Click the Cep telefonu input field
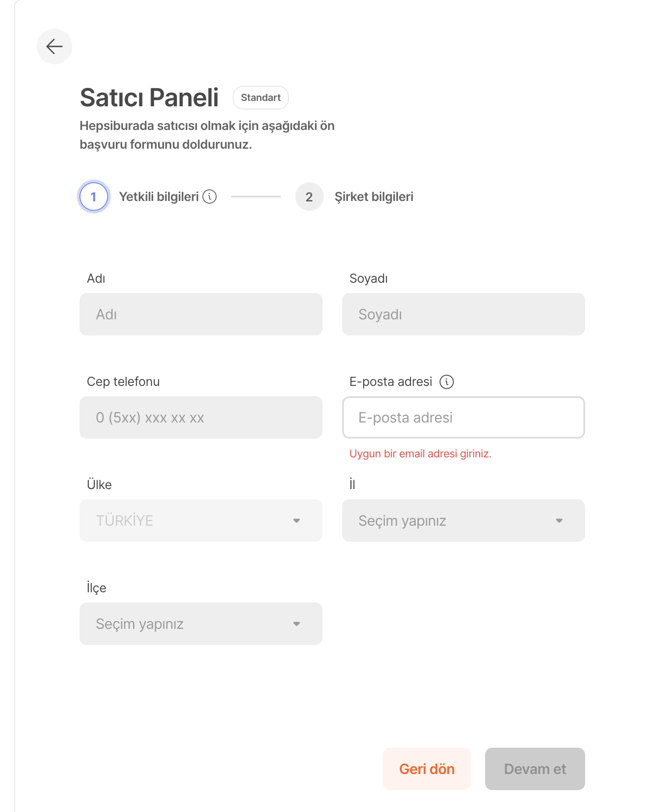The height and width of the screenshot is (812, 645). tap(201, 418)
